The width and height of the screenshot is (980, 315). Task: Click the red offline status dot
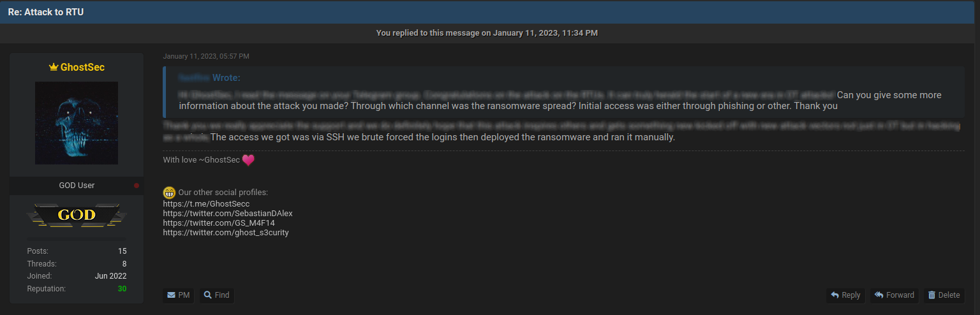click(x=137, y=186)
